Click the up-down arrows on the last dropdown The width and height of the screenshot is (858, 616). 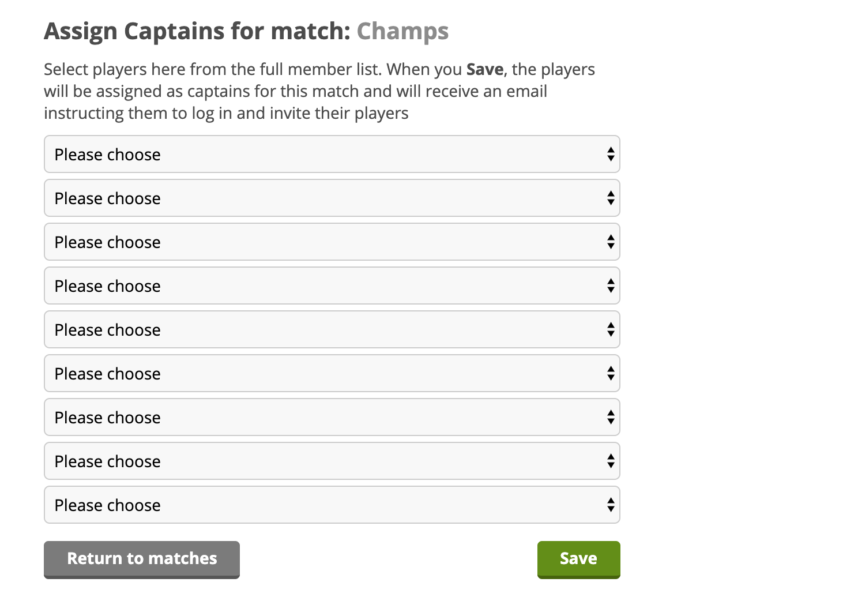pyautogui.click(x=611, y=505)
